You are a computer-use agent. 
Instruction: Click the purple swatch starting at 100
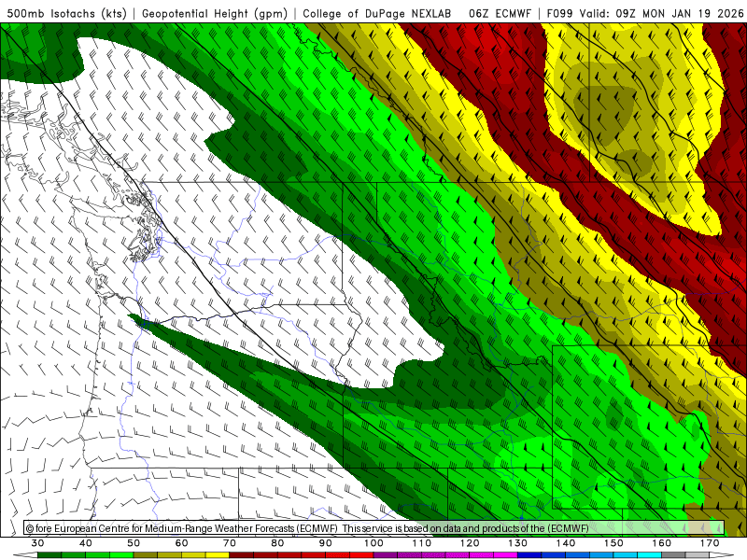click(x=386, y=556)
